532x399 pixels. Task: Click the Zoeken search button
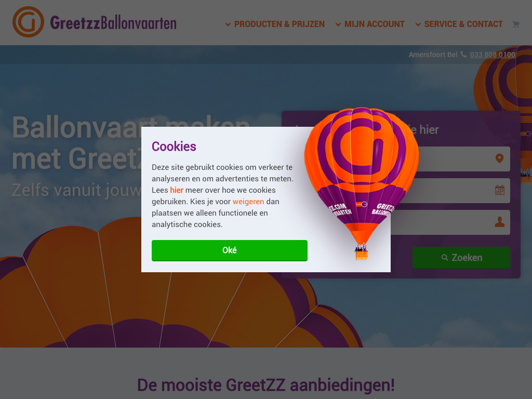pos(461,258)
